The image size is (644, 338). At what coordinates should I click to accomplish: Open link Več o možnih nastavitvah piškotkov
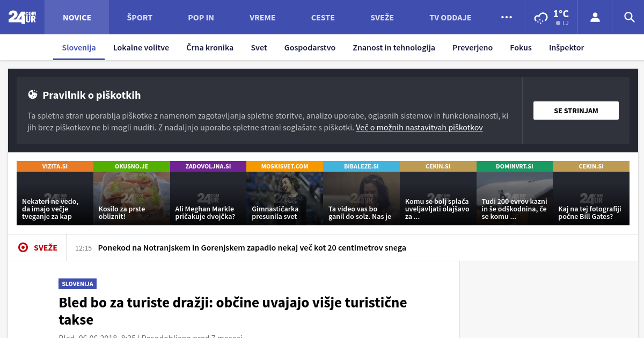pos(419,128)
